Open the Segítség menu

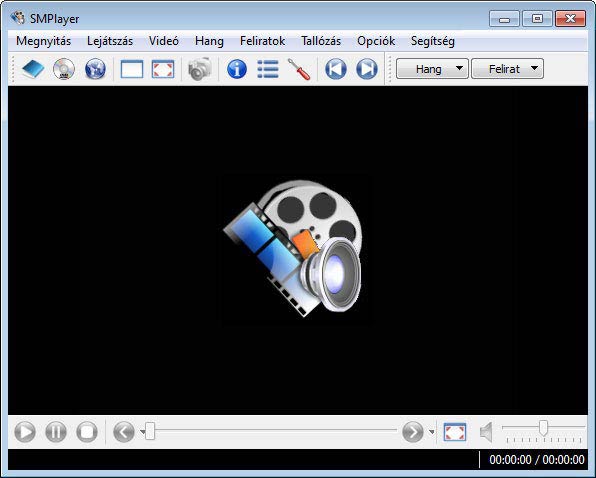point(433,41)
